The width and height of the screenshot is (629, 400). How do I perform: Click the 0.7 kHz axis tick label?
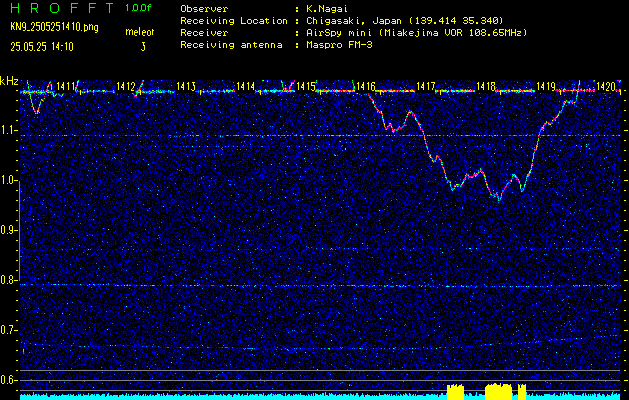click(x=8, y=330)
